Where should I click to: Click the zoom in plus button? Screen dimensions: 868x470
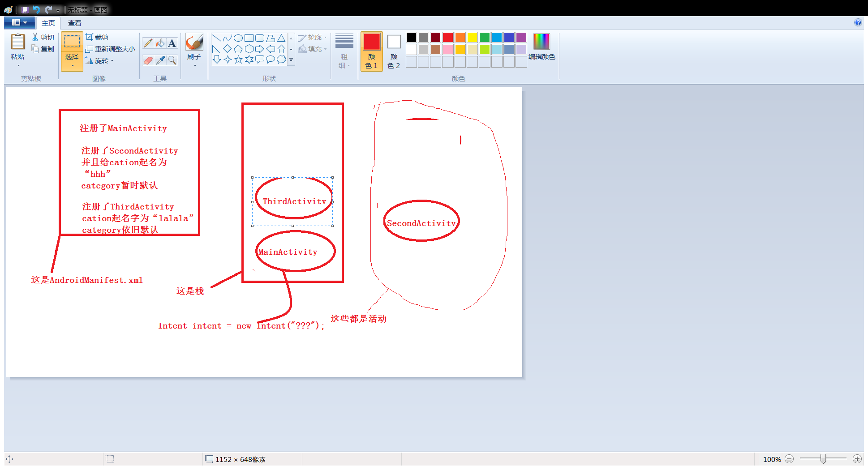pyautogui.click(x=857, y=459)
